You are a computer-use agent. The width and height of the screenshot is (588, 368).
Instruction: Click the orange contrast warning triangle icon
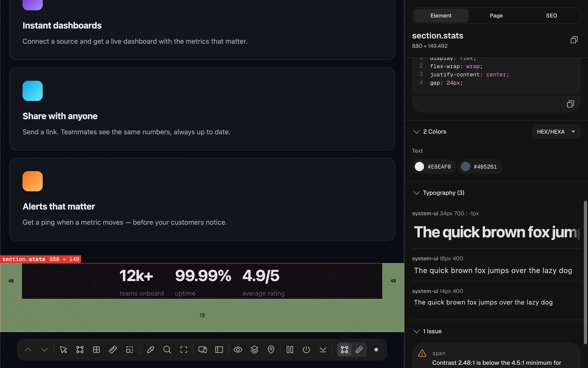pos(422,353)
